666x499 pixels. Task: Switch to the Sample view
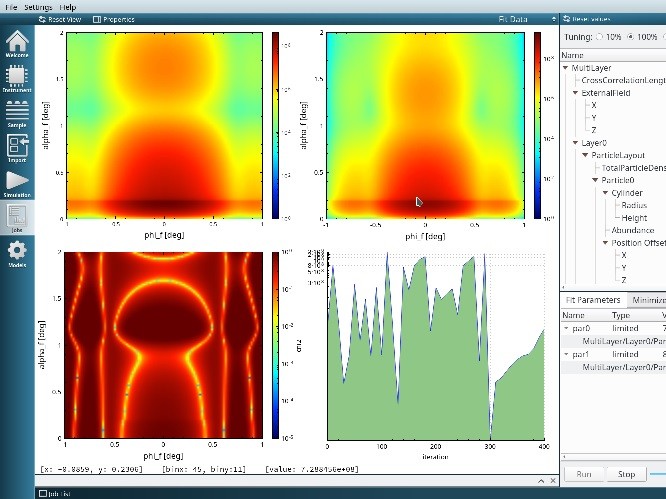[16, 114]
